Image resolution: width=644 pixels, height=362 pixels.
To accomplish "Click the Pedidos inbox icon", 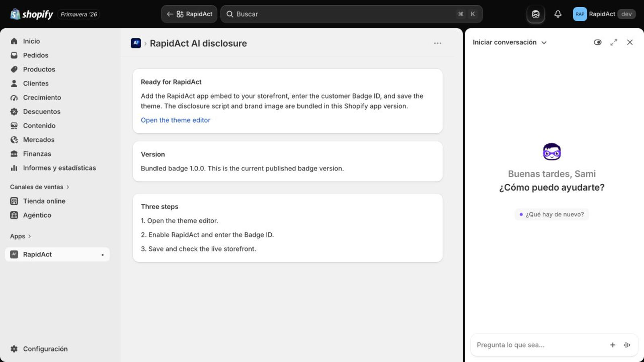I will [x=14, y=55].
